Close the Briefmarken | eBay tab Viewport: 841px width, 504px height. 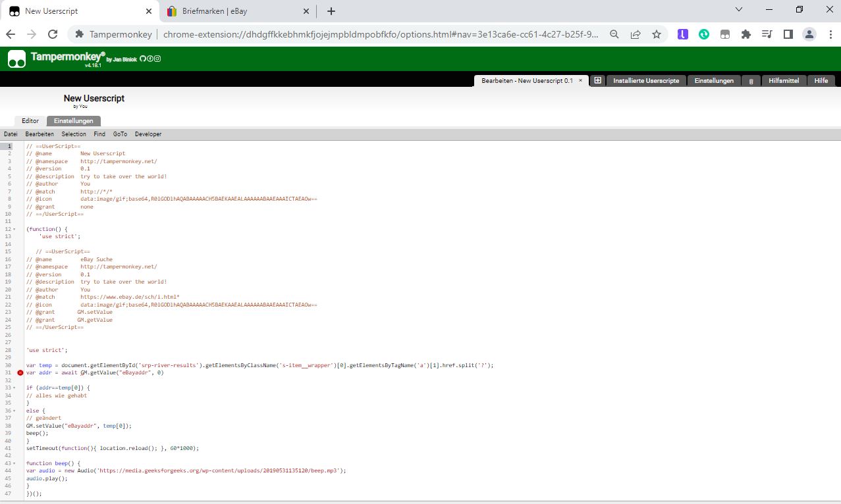click(306, 11)
